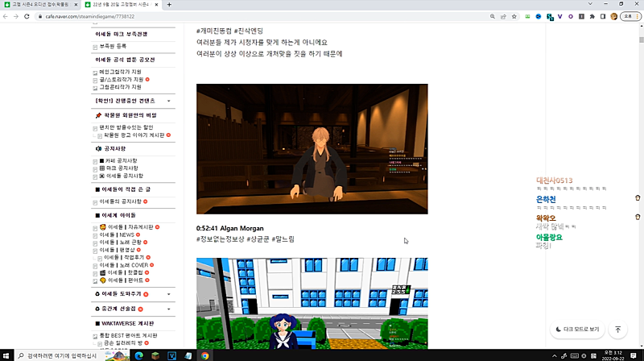Open the Chrome profile avatar
Viewport: 644px width, 361px height.
tap(613, 16)
